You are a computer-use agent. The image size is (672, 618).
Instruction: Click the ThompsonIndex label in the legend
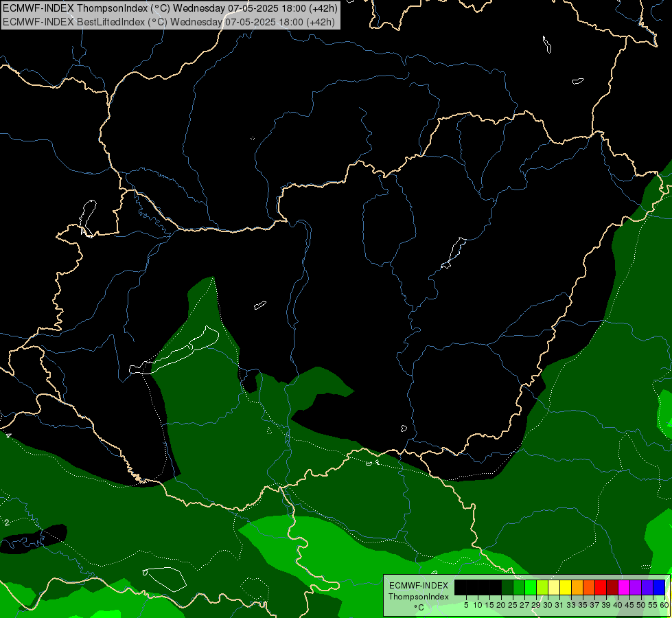point(419,597)
